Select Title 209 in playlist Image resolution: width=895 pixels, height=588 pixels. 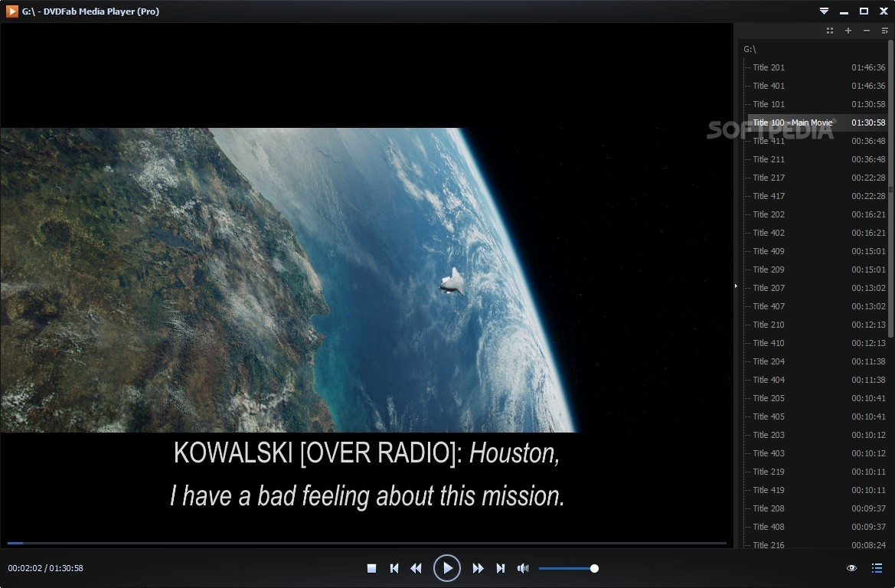(x=818, y=269)
